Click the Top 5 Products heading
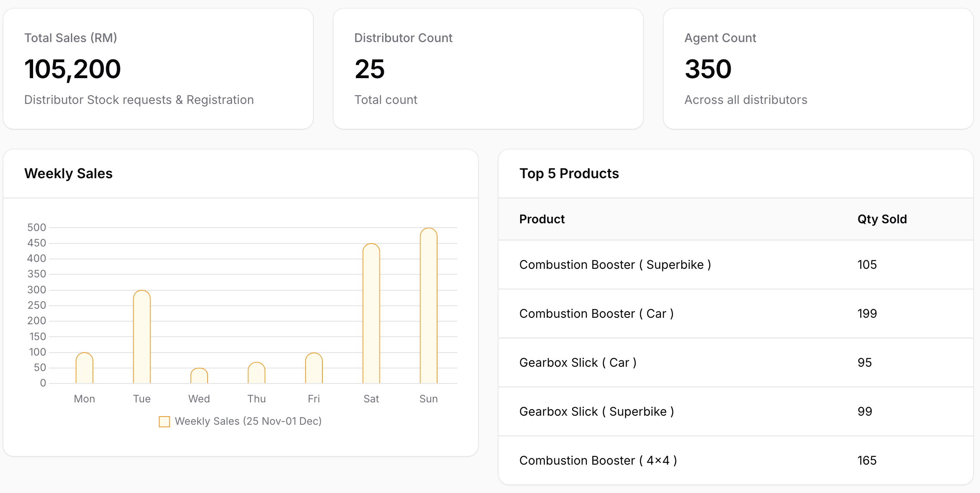Screen dimensions: 980x493 click(x=569, y=173)
